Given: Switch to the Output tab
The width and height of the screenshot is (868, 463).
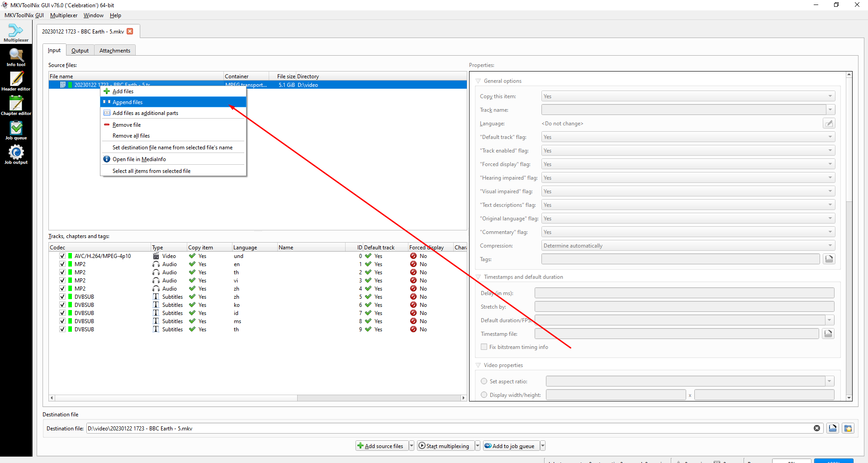Looking at the screenshot, I should click(80, 51).
